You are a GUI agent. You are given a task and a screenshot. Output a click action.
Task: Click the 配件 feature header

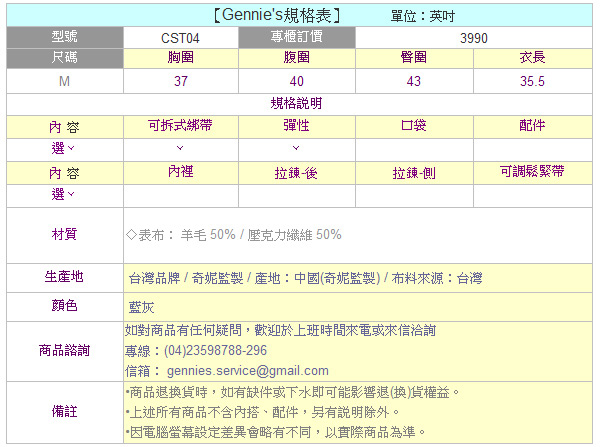point(532,126)
